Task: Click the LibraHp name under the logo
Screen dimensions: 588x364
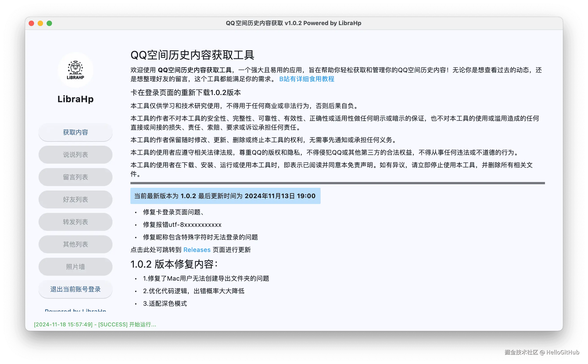Action: (x=75, y=99)
